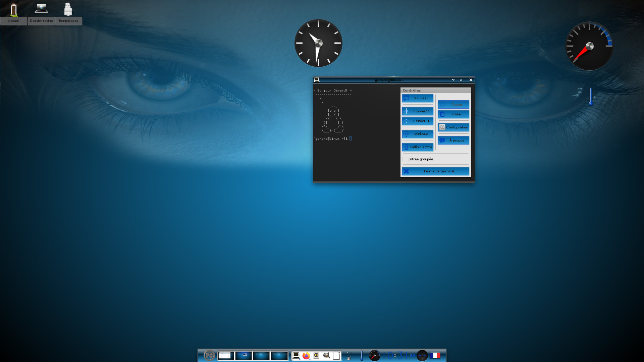
Task: Click the French flag keyboard layout icon
Action: coord(435,355)
